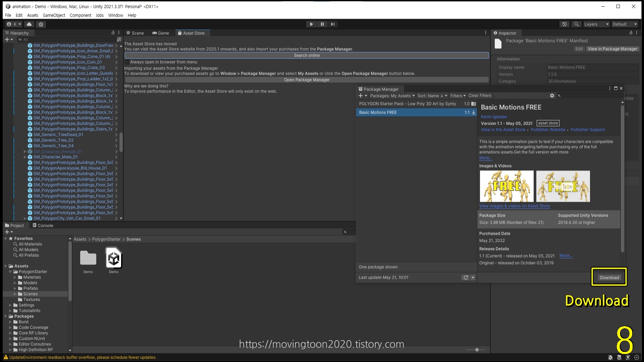
Task: Open the Default layout dropdown
Action: (x=625, y=24)
